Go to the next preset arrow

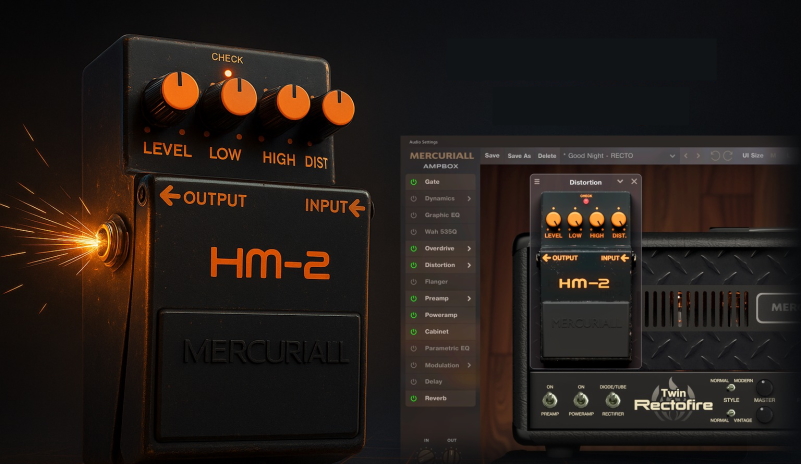(x=698, y=155)
